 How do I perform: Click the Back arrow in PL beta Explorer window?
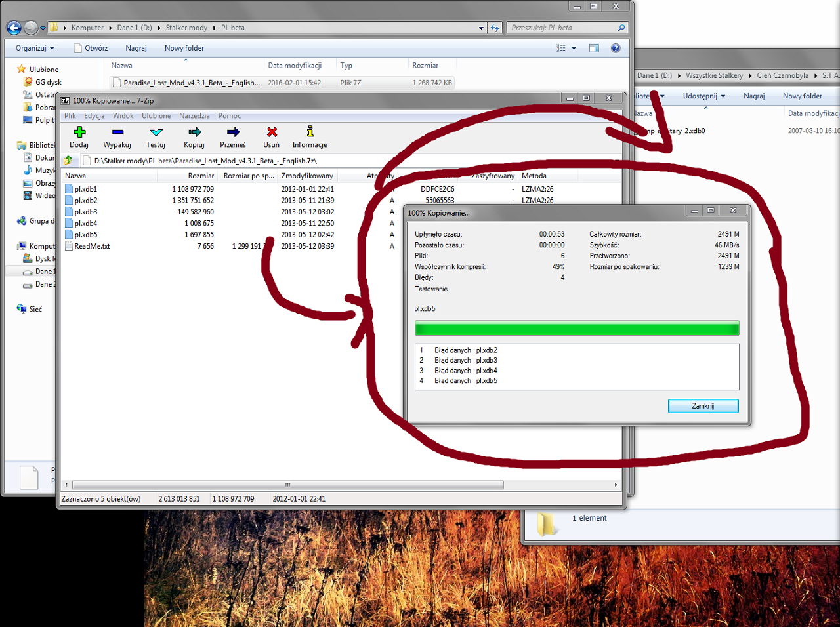pos(14,28)
